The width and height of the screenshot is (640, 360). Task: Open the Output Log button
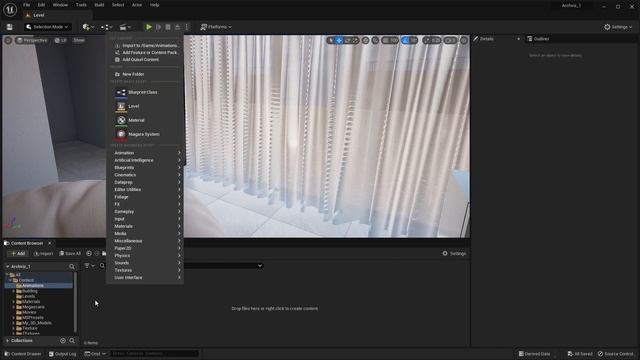(x=62, y=353)
